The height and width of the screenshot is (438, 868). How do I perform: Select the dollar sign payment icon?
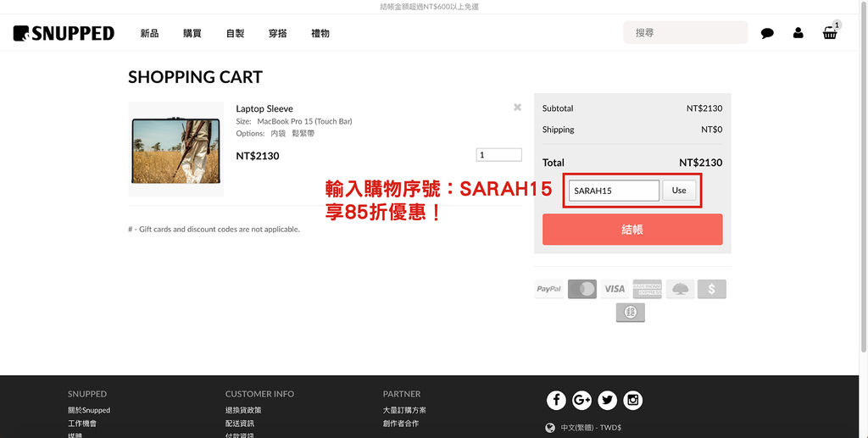tap(712, 289)
